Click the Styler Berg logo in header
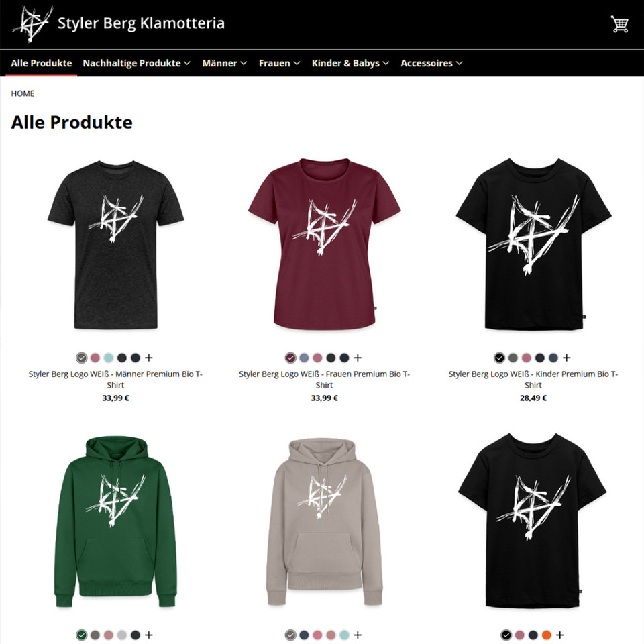 point(33,24)
